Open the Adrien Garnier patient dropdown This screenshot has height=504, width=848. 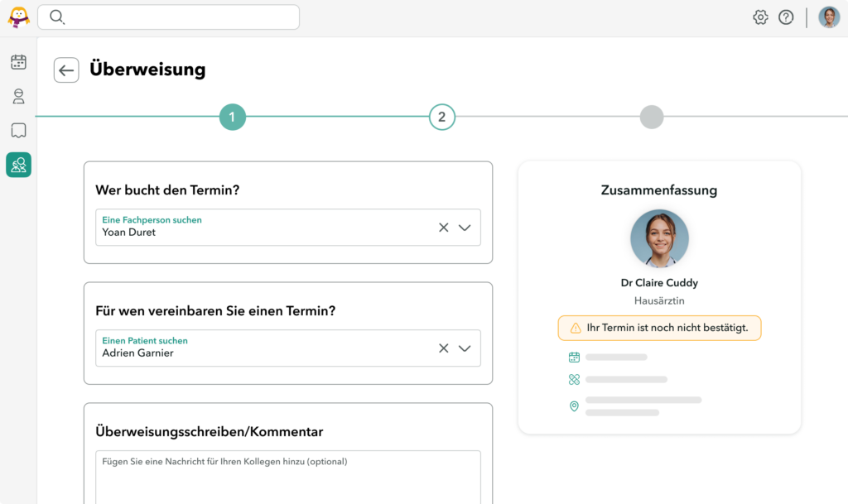464,348
